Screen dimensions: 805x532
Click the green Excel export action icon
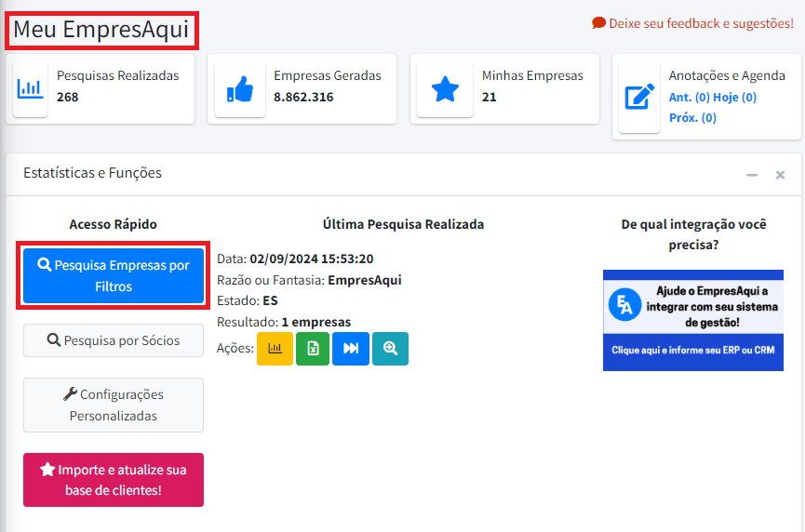click(x=313, y=348)
